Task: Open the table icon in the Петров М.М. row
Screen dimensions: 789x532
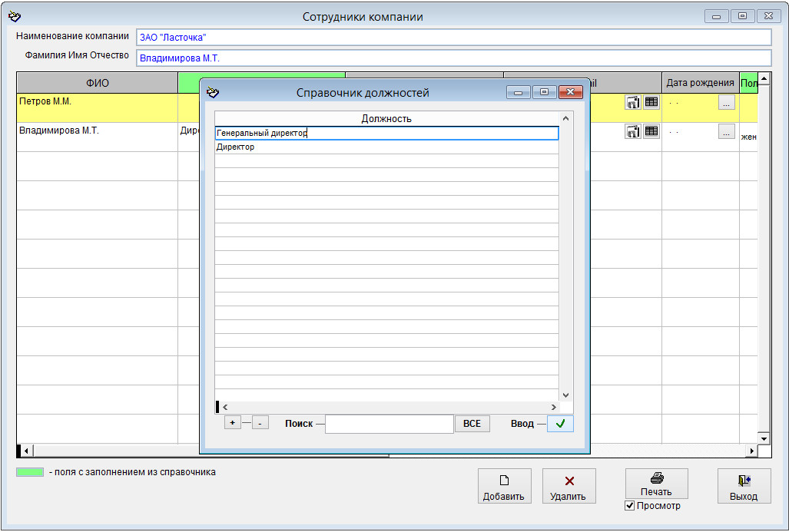Action: (x=651, y=102)
